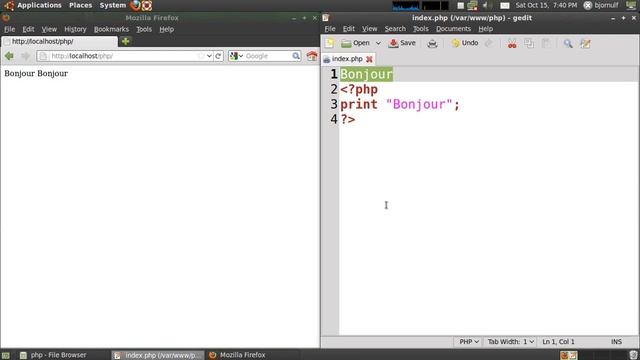Click the Show Desktop icon
The height and width of the screenshot is (360, 640).
point(5,355)
